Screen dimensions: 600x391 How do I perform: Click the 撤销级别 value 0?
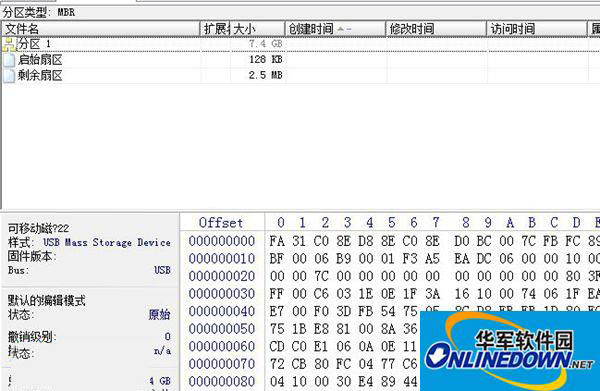(168, 337)
